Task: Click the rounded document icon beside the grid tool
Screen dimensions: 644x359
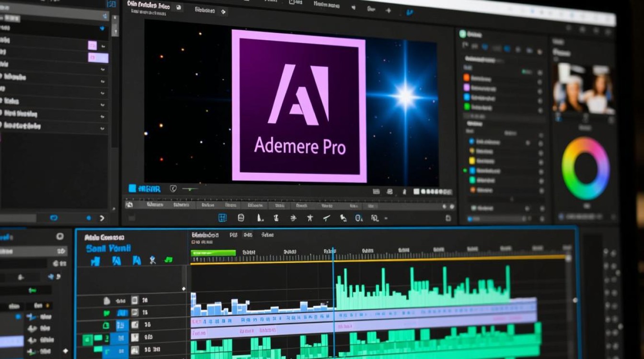Action: (x=241, y=218)
